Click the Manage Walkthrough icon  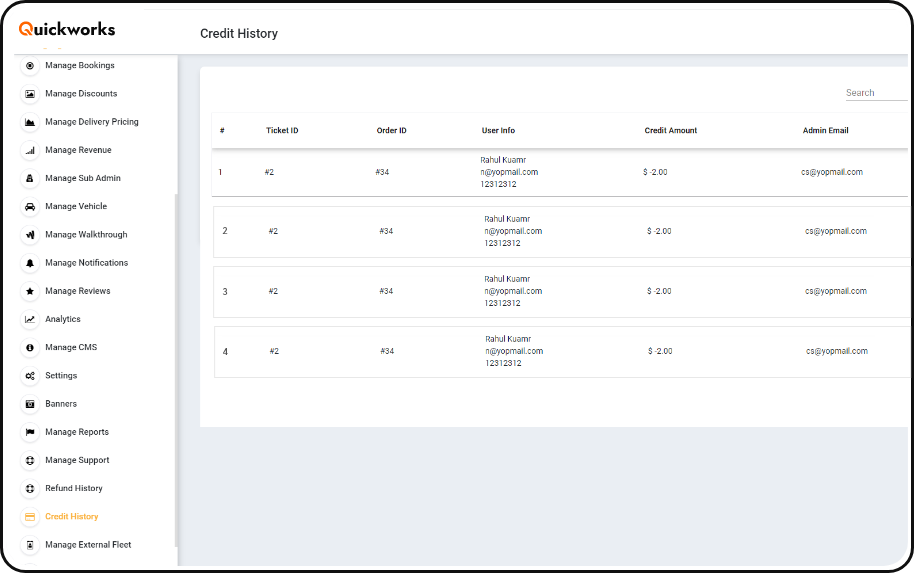pos(30,235)
